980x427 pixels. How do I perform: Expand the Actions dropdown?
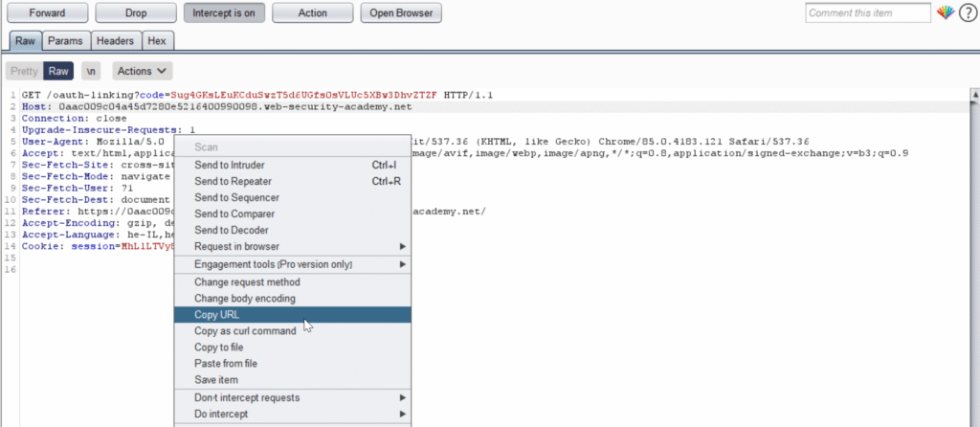(x=143, y=71)
